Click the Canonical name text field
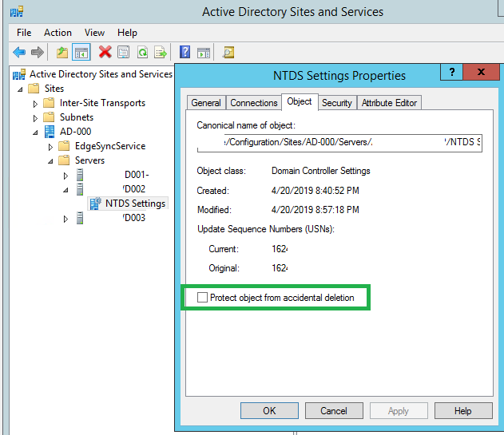Image resolution: width=504 pixels, height=435 pixels. 339,143
